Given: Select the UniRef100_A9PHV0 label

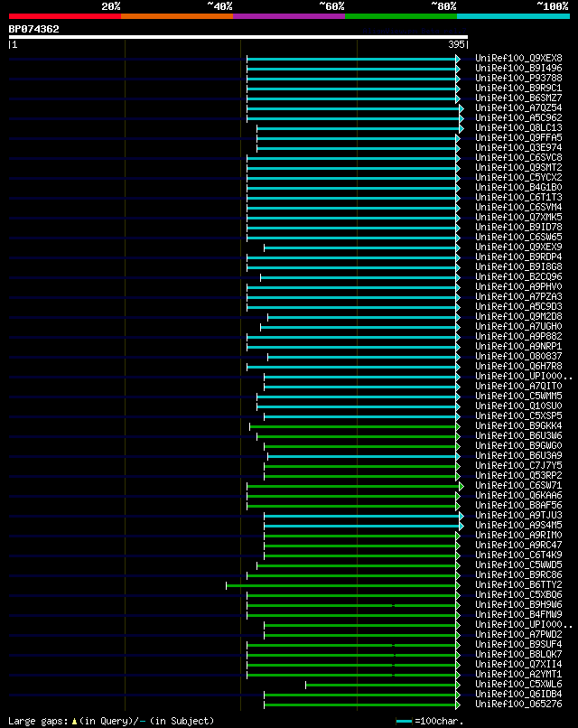Looking at the screenshot, I should tap(518, 287).
